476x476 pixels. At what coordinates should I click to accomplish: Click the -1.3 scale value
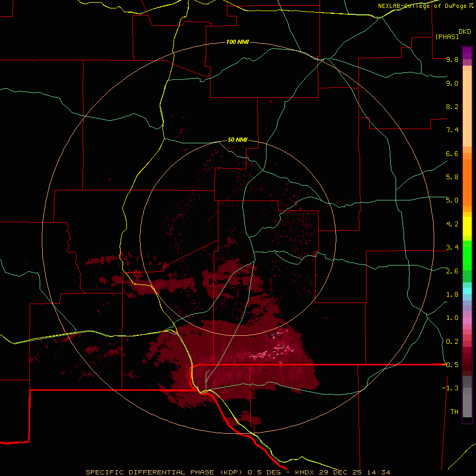(x=450, y=388)
